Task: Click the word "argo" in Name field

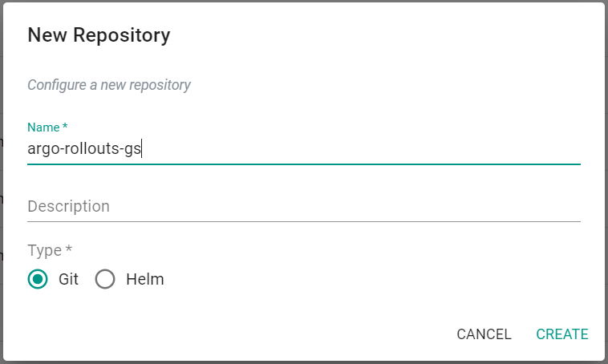Action: (x=42, y=148)
